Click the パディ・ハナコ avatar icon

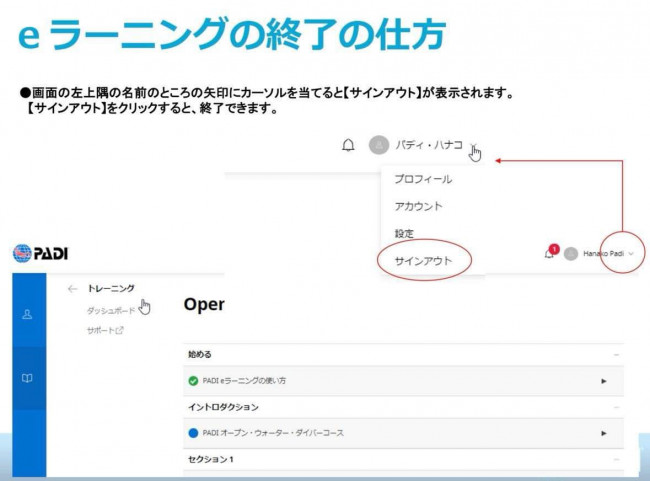379,145
